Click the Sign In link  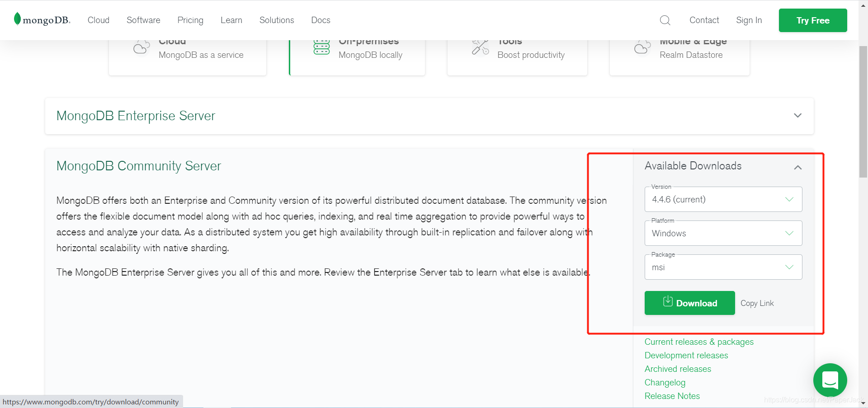pos(749,20)
